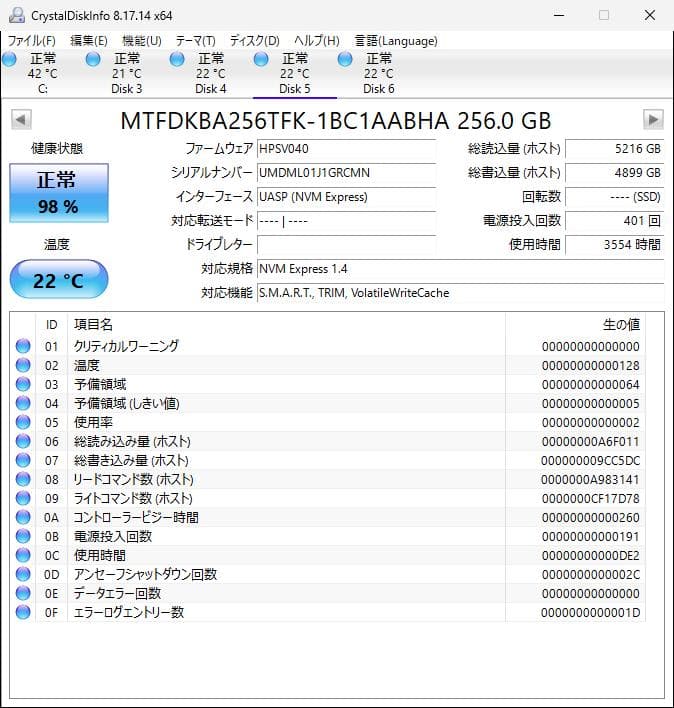Click the 対応規格 field NVM Express 1.4
This screenshot has width=674, height=708.
coord(460,269)
